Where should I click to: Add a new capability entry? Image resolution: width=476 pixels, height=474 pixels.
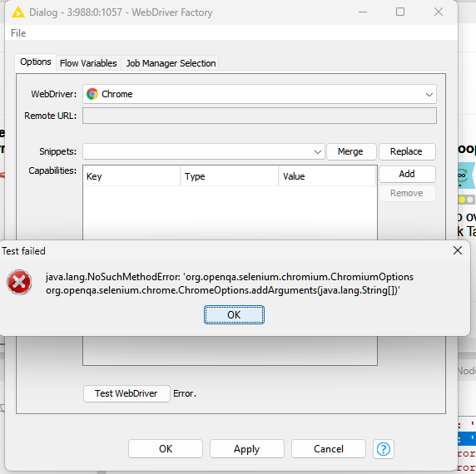click(407, 174)
